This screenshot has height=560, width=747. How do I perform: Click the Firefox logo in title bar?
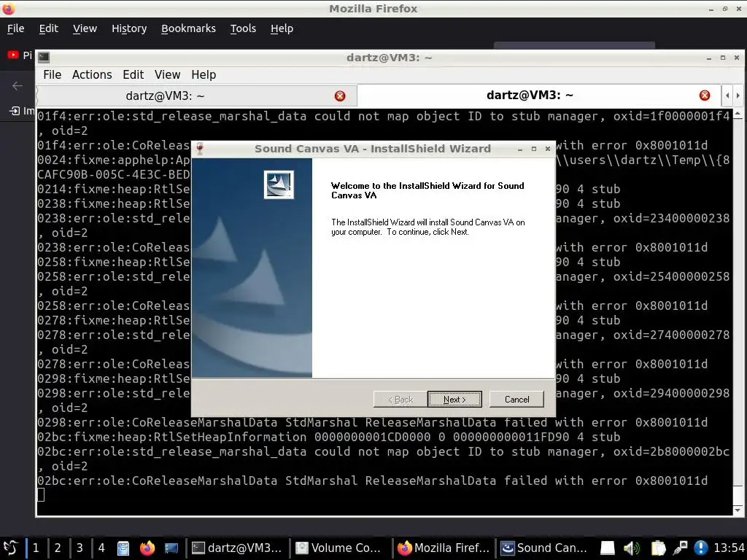pyautogui.click(x=9, y=9)
